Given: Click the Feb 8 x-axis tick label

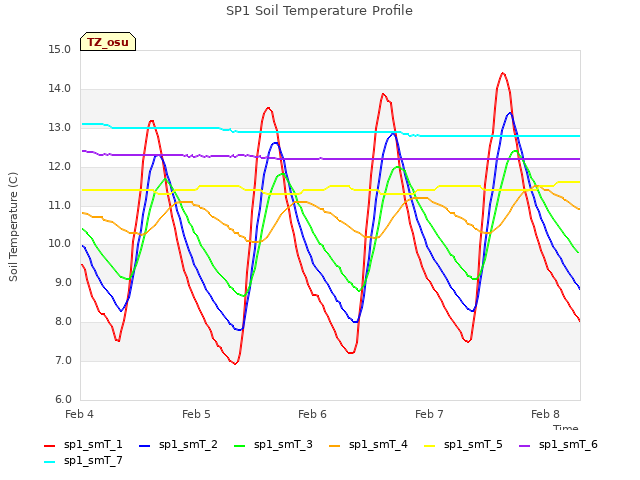Looking at the screenshot, I should [x=545, y=414].
